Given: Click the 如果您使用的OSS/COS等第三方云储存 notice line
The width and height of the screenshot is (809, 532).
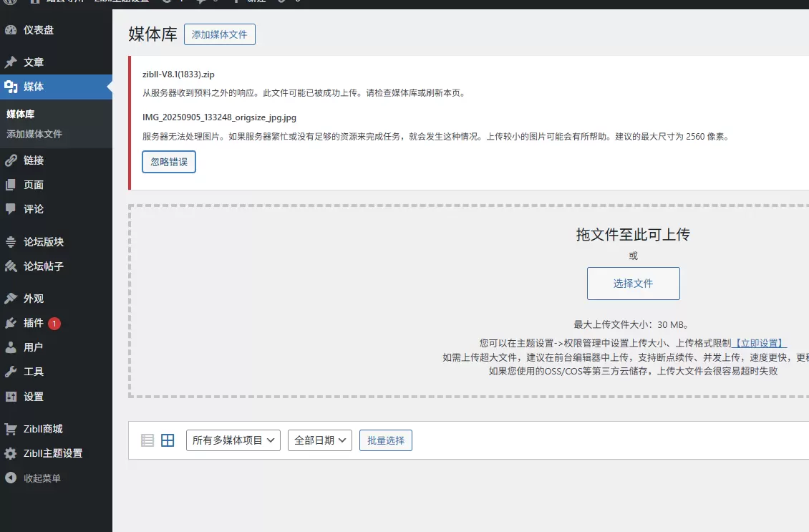Looking at the screenshot, I should 633,371.
